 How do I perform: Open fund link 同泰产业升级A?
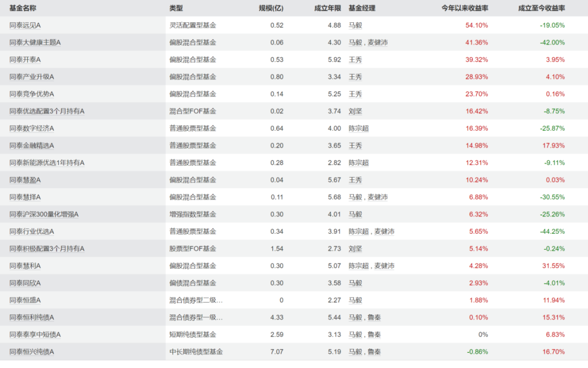click(32, 77)
